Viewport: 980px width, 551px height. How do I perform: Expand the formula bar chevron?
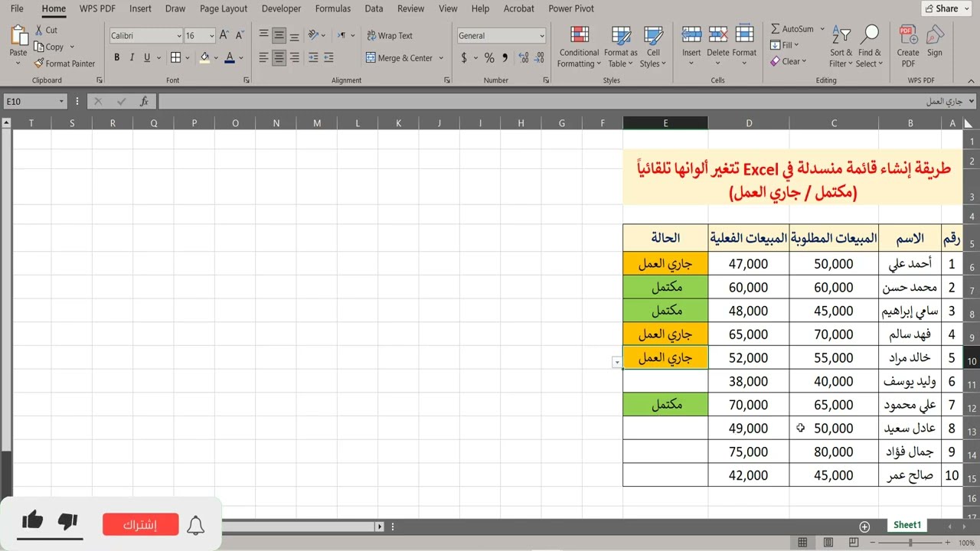972,101
